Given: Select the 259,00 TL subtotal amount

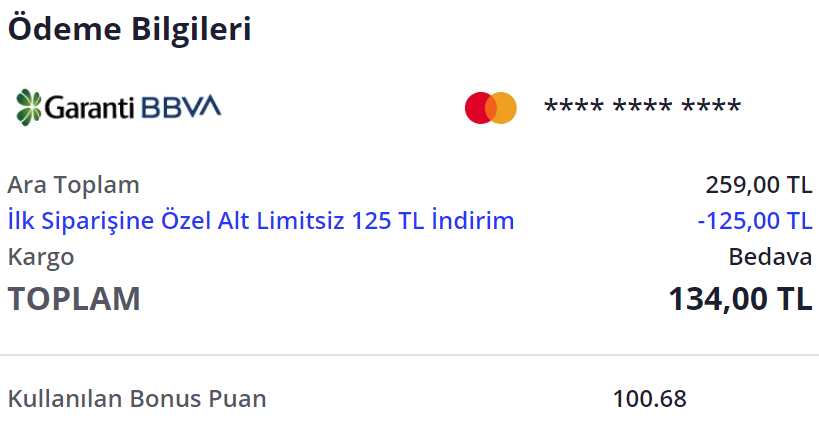Looking at the screenshot, I should click(x=758, y=185).
